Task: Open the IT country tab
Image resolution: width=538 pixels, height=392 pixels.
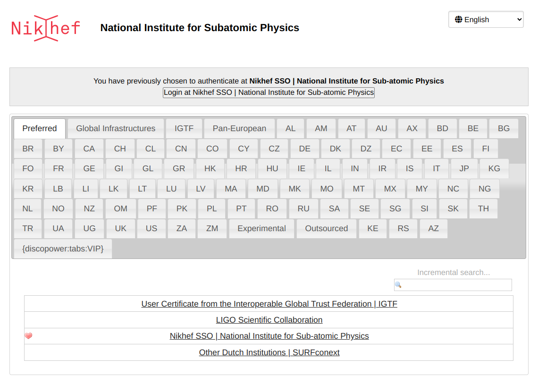Action: coord(436,169)
